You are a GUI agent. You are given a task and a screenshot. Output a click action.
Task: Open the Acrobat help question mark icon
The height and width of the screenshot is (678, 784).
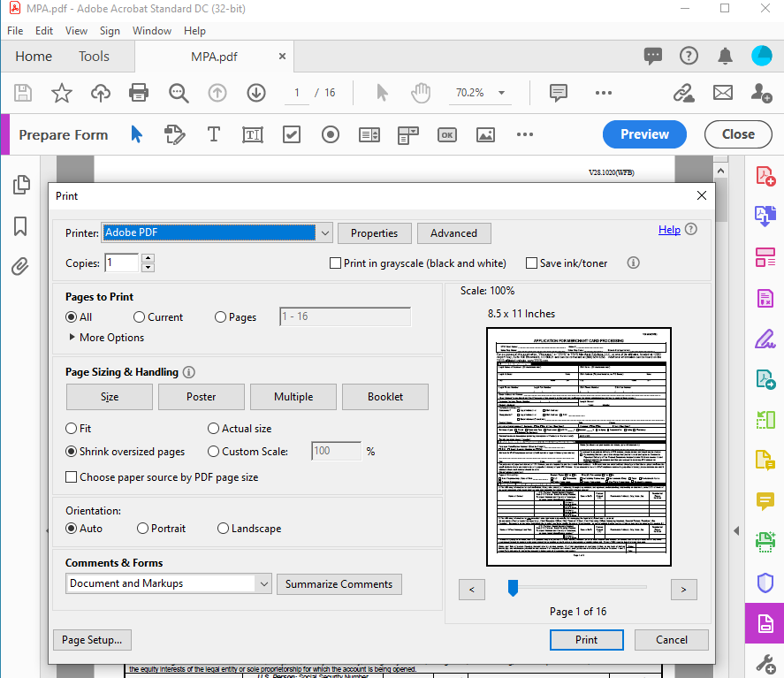point(689,56)
